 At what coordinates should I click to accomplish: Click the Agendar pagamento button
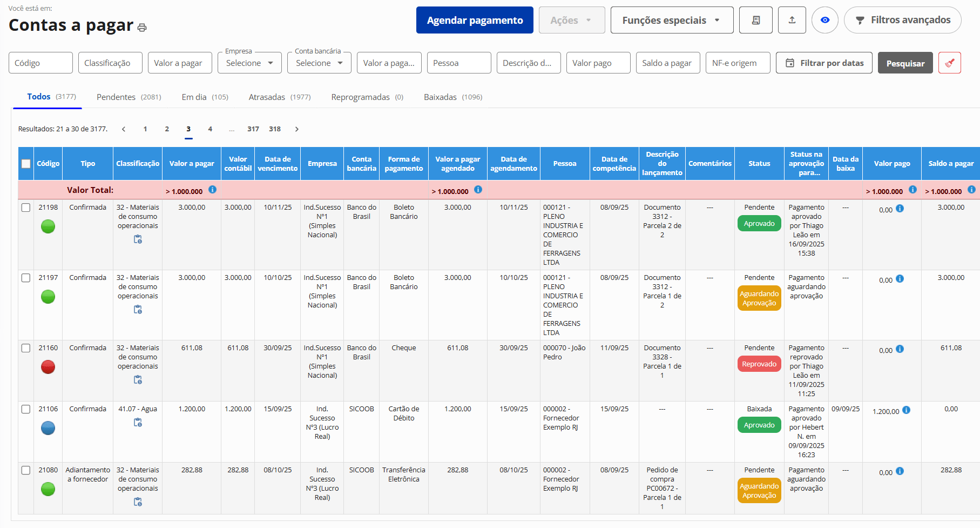click(475, 20)
